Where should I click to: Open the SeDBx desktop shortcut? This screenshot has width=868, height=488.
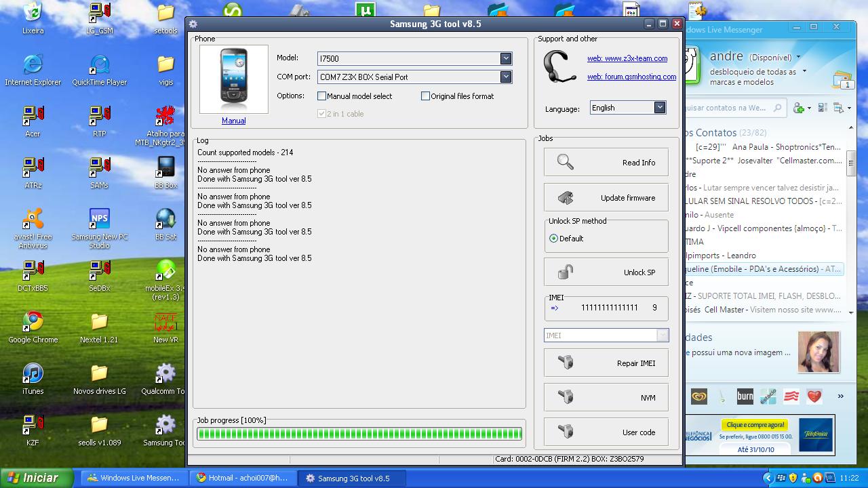[99, 276]
